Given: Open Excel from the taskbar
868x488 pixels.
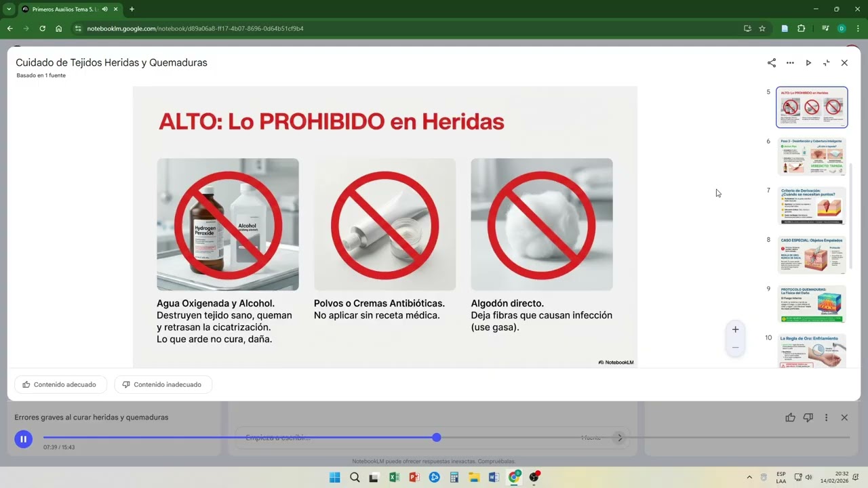Looking at the screenshot, I should [395, 477].
